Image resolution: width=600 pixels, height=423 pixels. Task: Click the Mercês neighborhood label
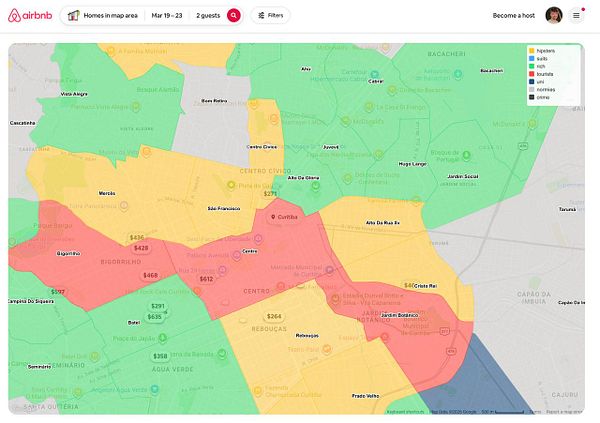(107, 193)
